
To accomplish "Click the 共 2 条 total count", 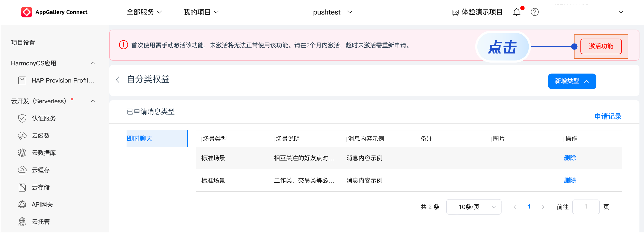I will coord(430,207).
